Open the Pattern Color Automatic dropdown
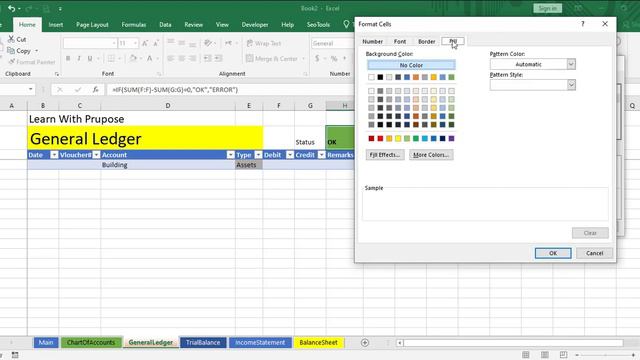This screenshot has width=640, height=360. [571, 64]
